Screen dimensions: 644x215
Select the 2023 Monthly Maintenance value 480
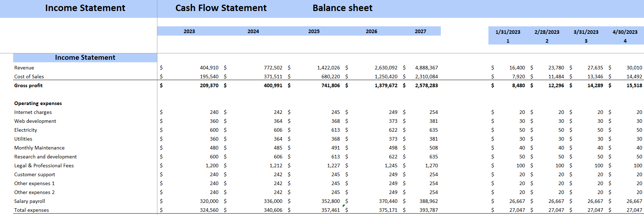(x=214, y=148)
